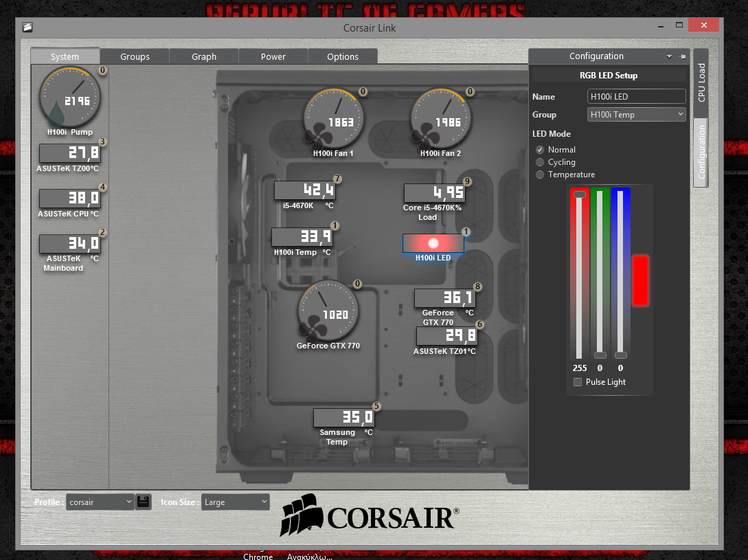Viewport: 748px width, 560px height.
Task: Click the red color preview swatch
Action: coord(641,280)
